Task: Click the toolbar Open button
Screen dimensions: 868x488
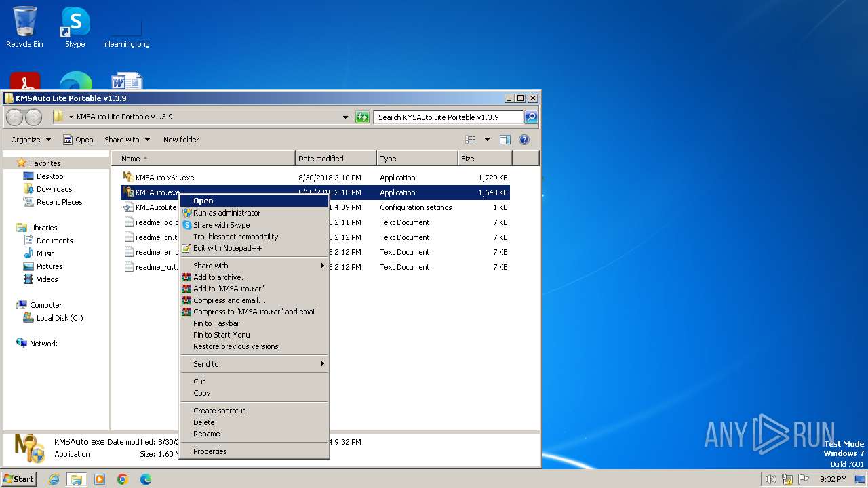Action: [78, 140]
